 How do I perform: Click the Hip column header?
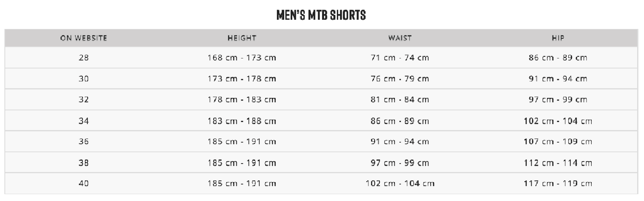558,38
